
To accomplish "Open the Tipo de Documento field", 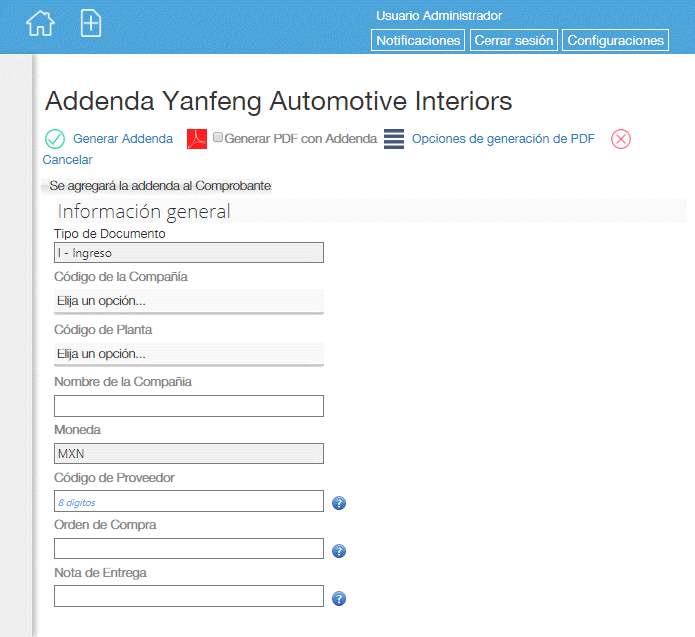I will click(189, 253).
